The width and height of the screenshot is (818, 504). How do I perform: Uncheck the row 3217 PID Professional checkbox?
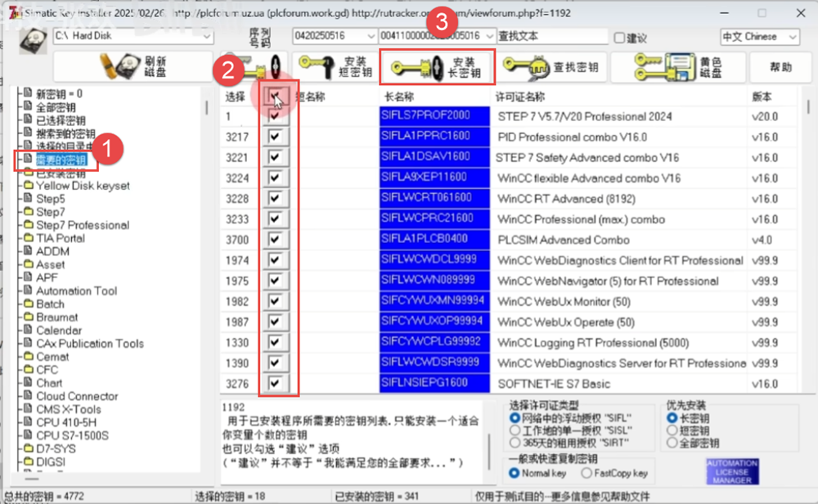point(275,137)
